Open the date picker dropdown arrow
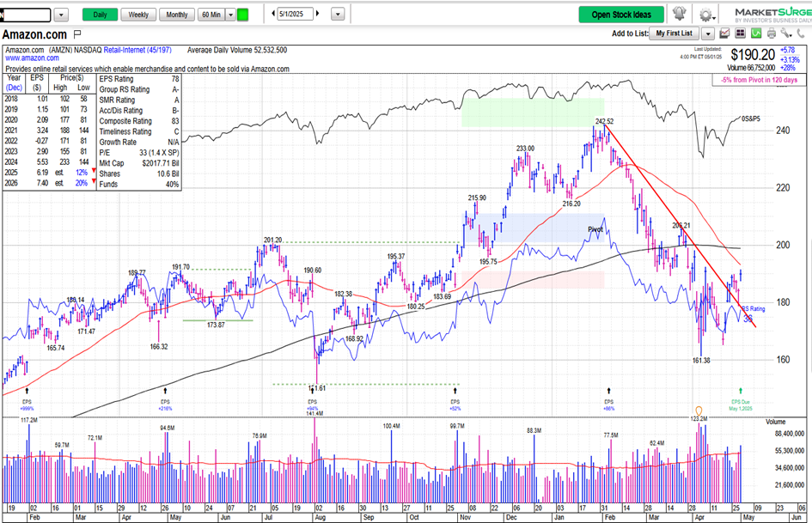Image resolution: width=812 pixels, height=523 pixels. coord(338,15)
